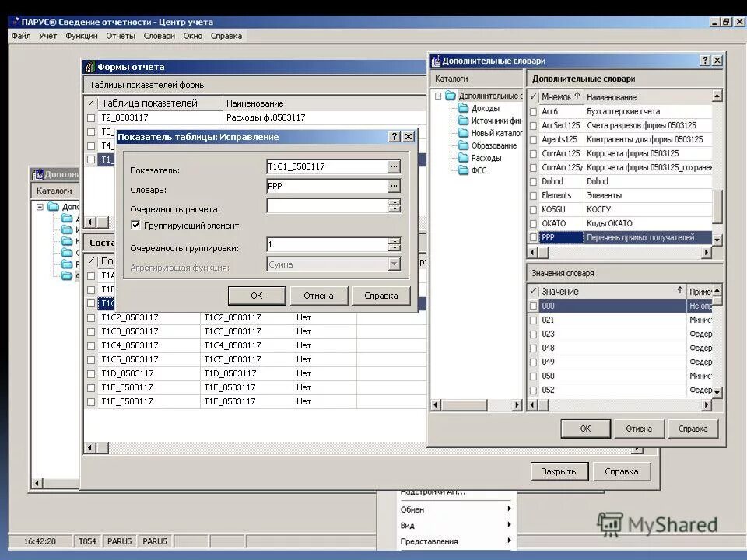This screenshot has height=560, width=747.
Task: Open the Агрегирующая функция dropdown
Action: [x=394, y=264]
